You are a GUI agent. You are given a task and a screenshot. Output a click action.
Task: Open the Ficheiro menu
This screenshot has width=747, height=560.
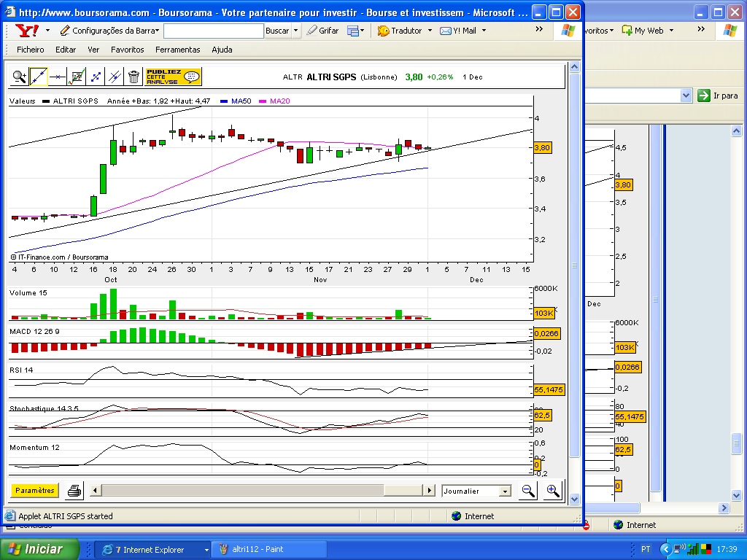[x=31, y=50]
